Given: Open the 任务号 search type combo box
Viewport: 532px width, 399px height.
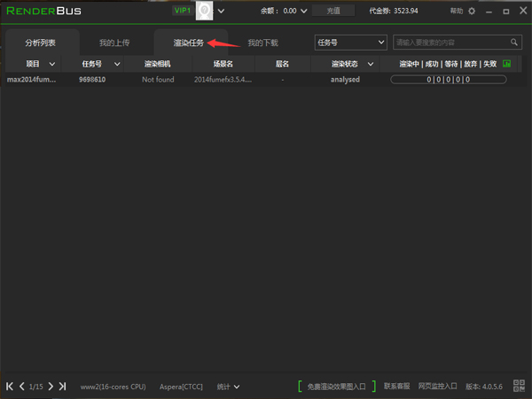Looking at the screenshot, I should pos(351,43).
